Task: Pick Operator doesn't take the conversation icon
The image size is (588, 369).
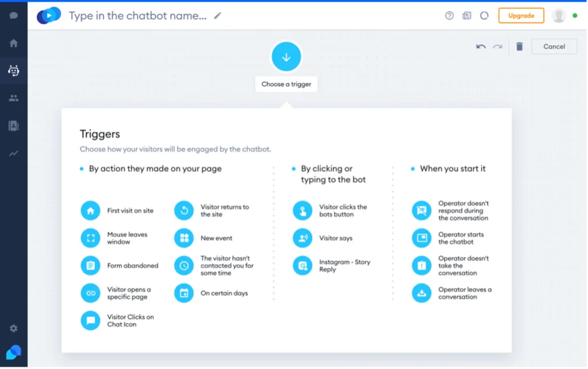Action: pyautogui.click(x=421, y=266)
